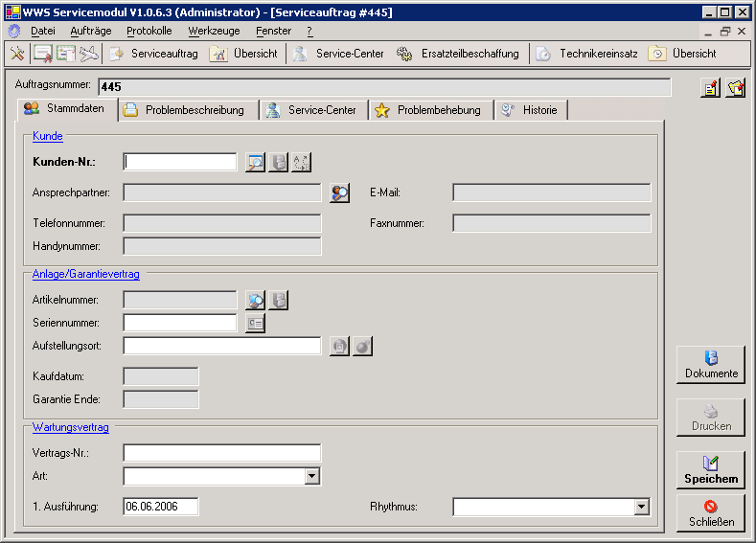Open Technikereinsatz from the toolbar
The width and height of the screenshot is (756, 543).
tap(586, 54)
